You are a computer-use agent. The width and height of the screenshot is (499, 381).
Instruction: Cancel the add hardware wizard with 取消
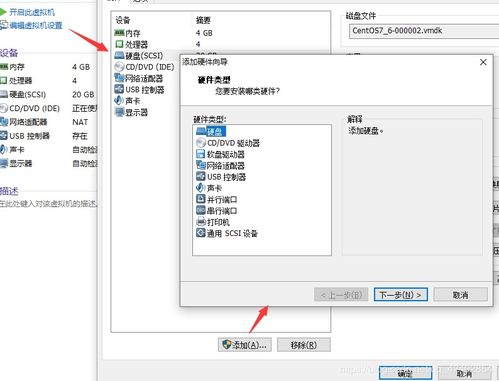pos(460,295)
